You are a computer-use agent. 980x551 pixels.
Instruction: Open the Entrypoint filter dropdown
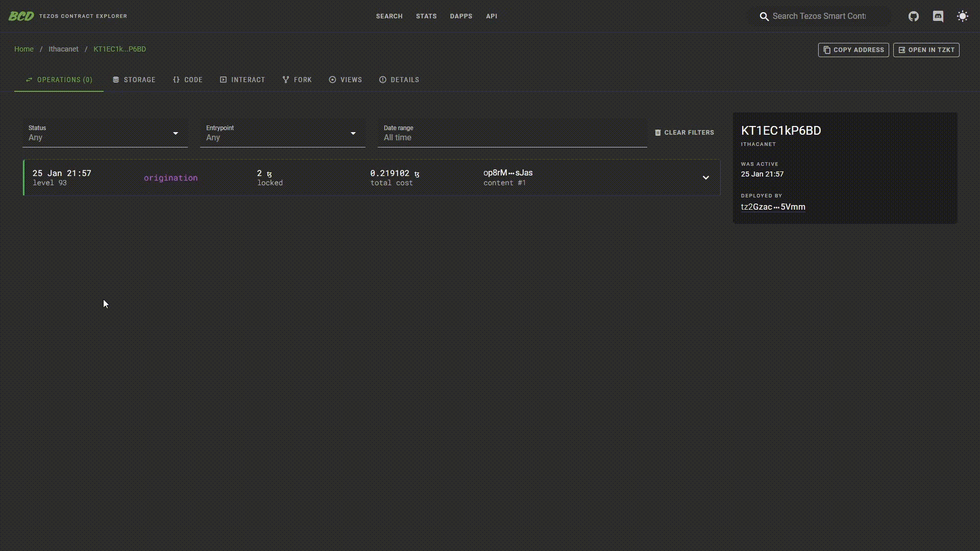tap(283, 133)
